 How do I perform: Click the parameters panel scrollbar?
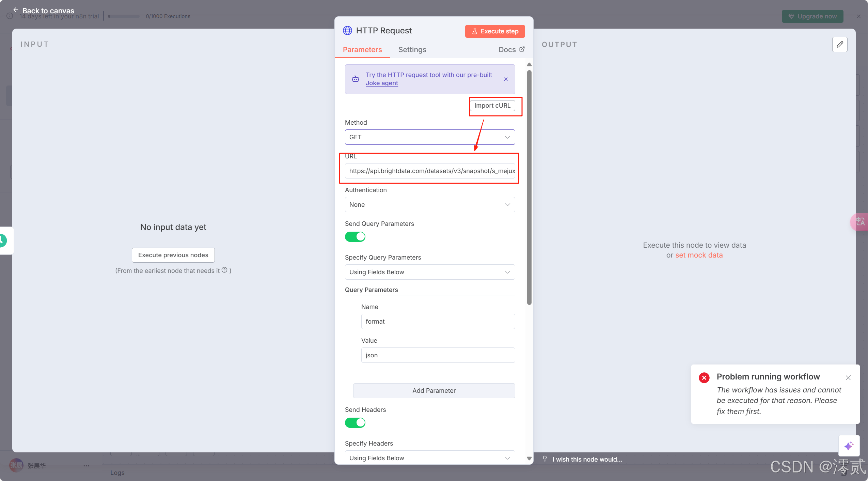point(529,187)
